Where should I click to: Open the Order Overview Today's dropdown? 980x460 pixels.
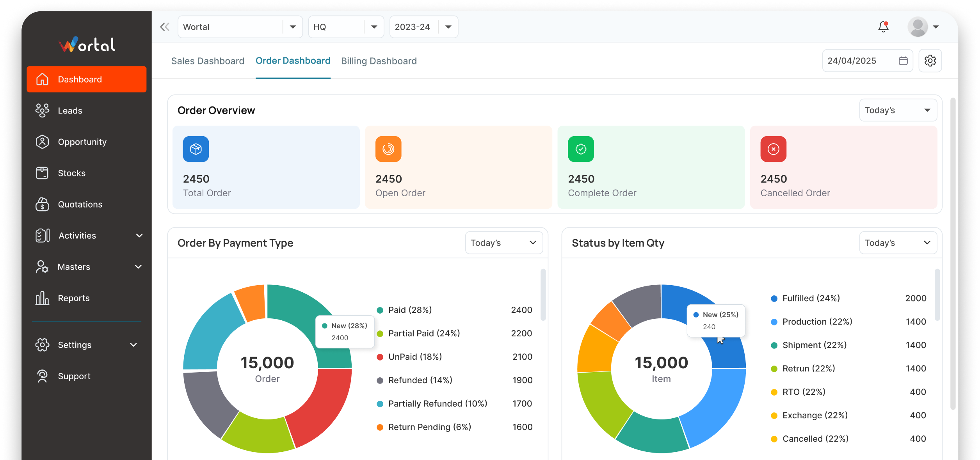coord(898,110)
